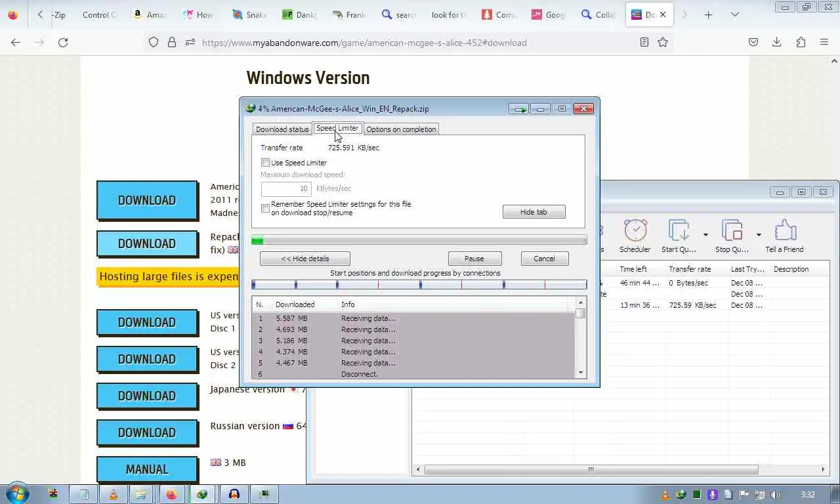Viewport: 840px width, 504px height.
Task: Click the site padlock icon
Action: (172, 43)
